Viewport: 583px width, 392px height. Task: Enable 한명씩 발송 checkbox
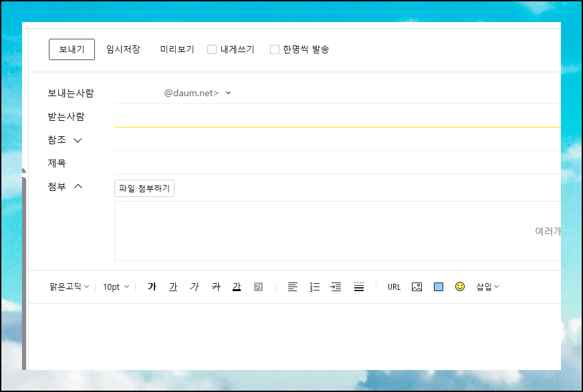(x=275, y=49)
